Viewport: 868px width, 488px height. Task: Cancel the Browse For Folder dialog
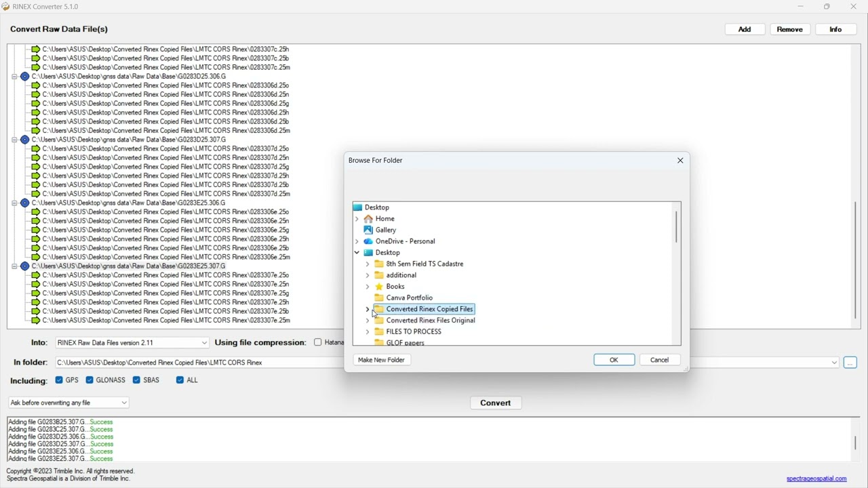tap(660, 360)
